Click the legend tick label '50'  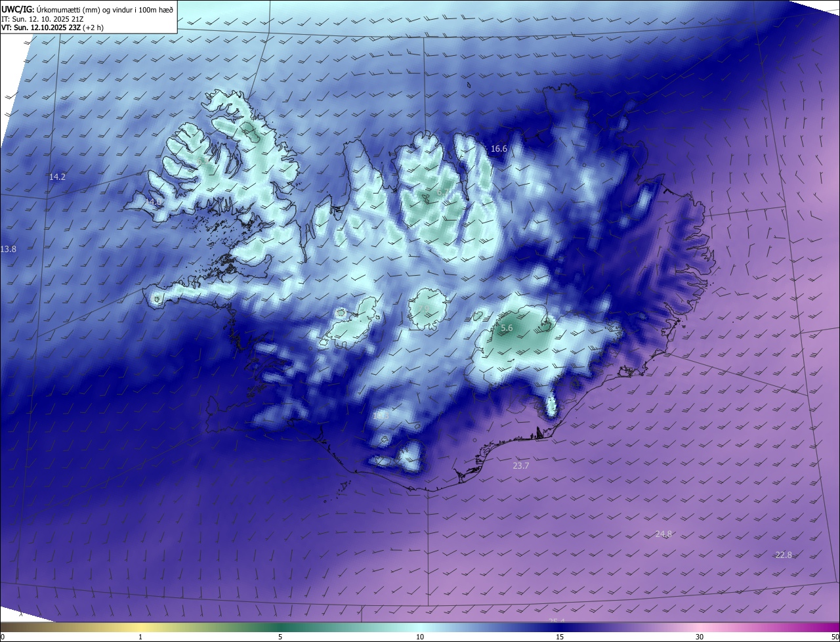[835, 637]
